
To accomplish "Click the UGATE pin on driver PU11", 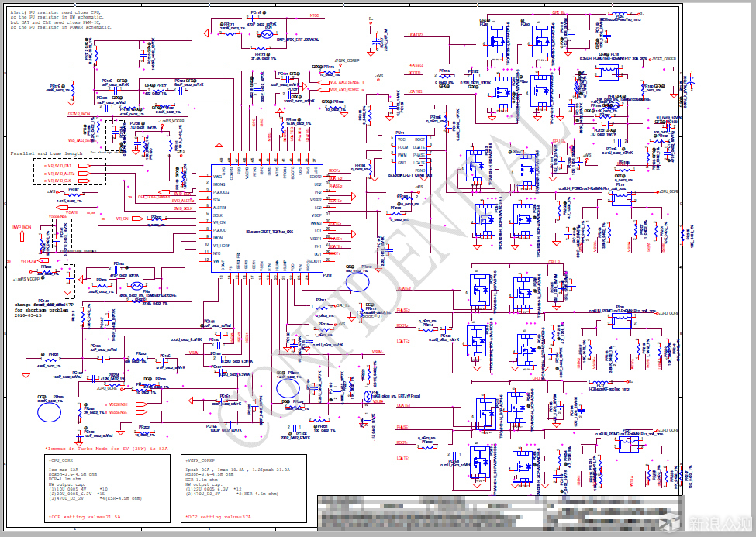I will pos(419,147).
